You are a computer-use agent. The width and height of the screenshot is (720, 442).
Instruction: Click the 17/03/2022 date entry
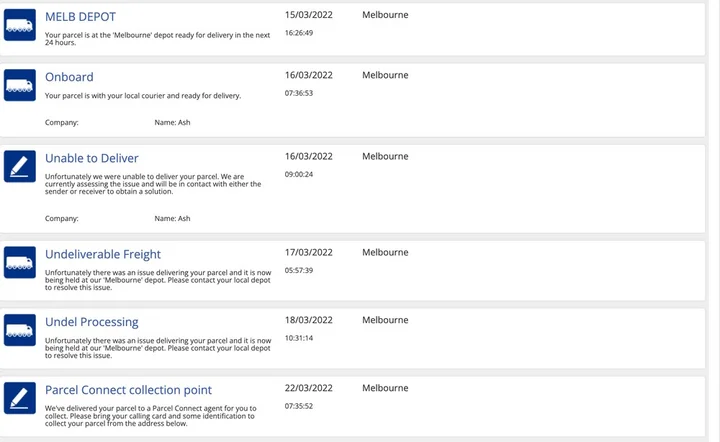point(309,252)
